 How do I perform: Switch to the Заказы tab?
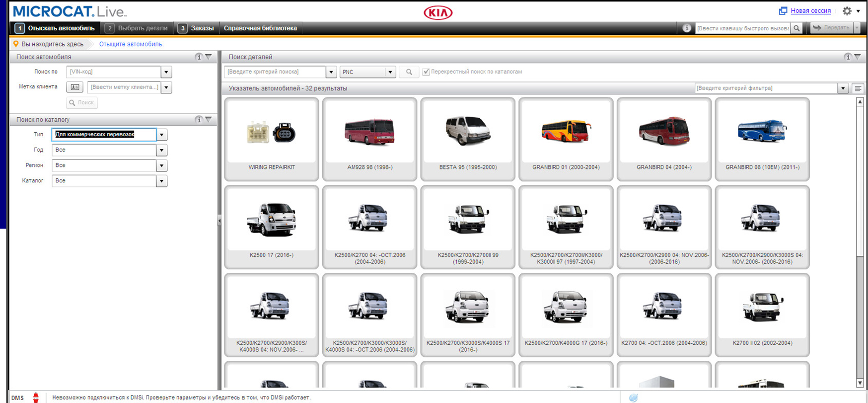[197, 28]
